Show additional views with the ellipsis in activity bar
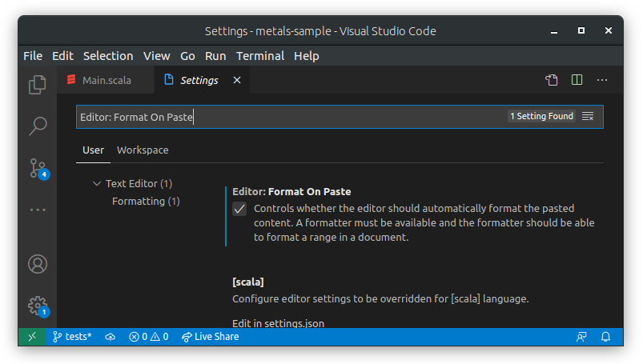 coord(38,210)
